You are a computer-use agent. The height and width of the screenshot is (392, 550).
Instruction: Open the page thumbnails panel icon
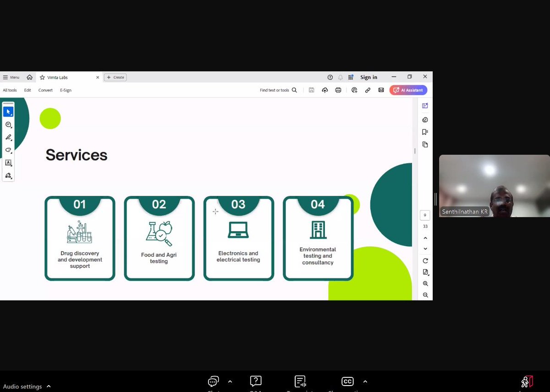pyautogui.click(x=425, y=144)
